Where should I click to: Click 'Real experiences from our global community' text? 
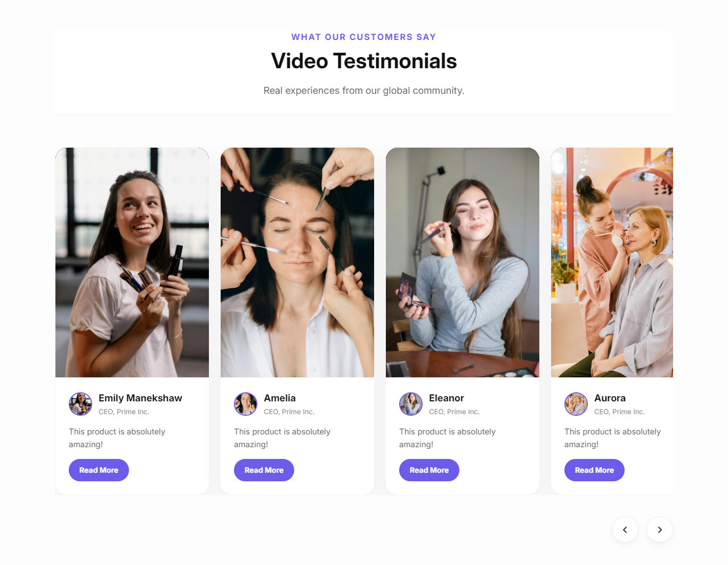(x=364, y=91)
